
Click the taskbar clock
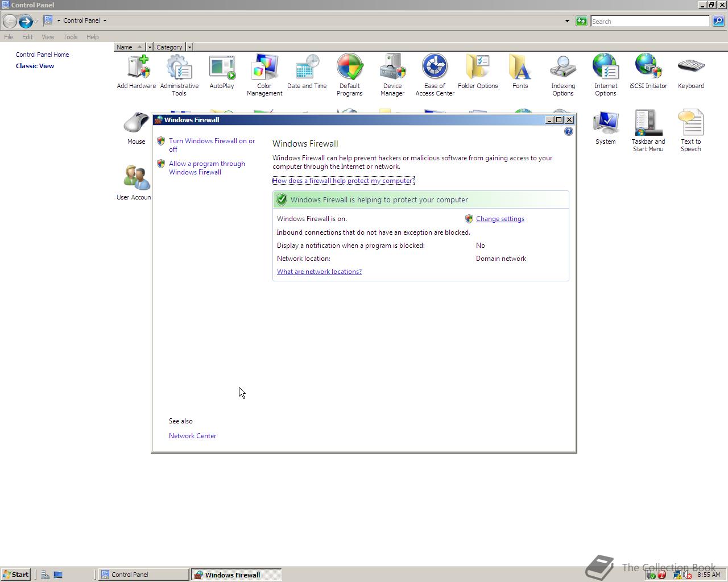coord(709,575)
